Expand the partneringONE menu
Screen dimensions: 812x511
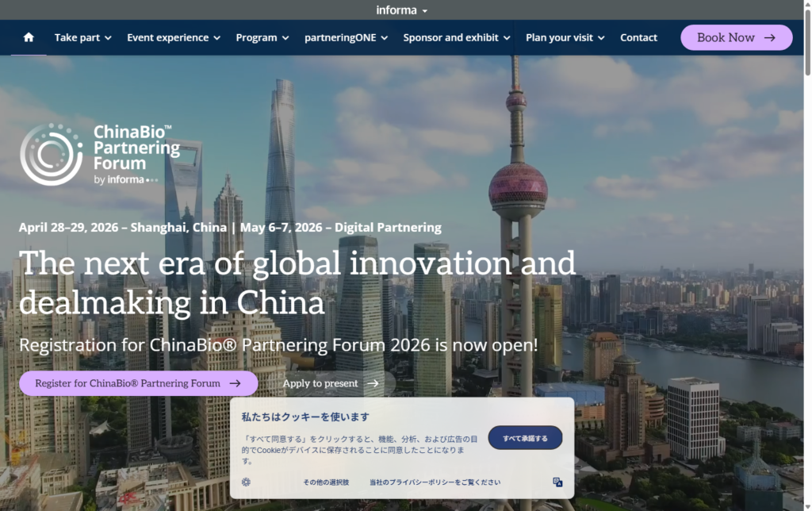coord(346,37)
